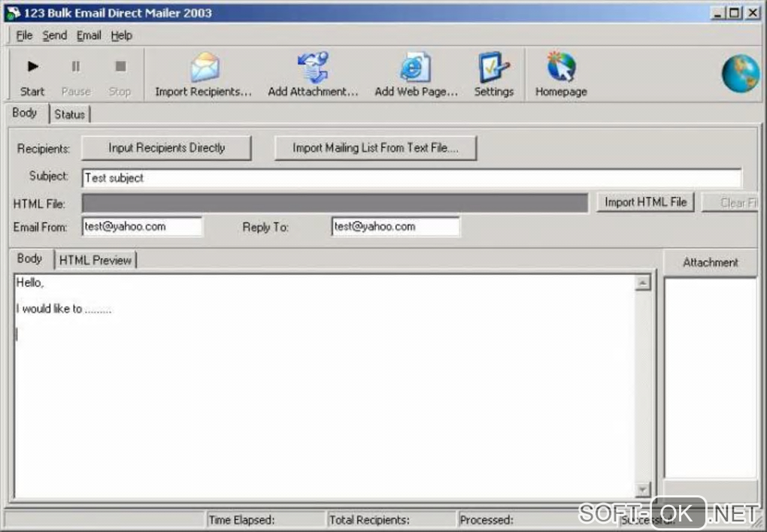Select the lower Body editor tab
The height and width of the screenshot is (532, 767).
coord(30,258)
